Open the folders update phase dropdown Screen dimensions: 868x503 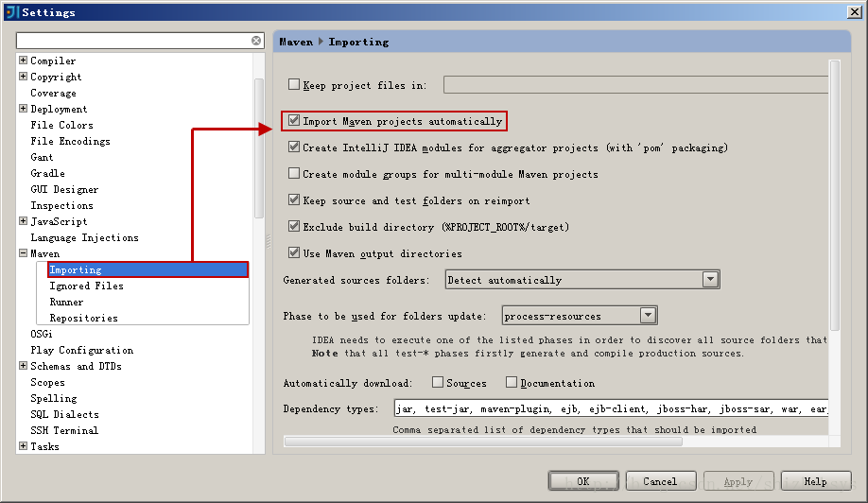(x=648, y=316)
